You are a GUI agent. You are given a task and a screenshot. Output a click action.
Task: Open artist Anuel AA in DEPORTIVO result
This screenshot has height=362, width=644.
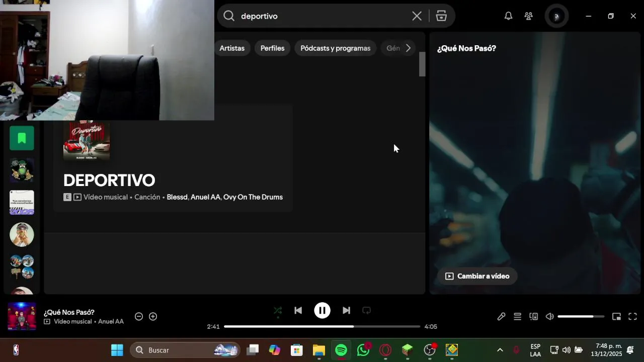tap(205, 197)
